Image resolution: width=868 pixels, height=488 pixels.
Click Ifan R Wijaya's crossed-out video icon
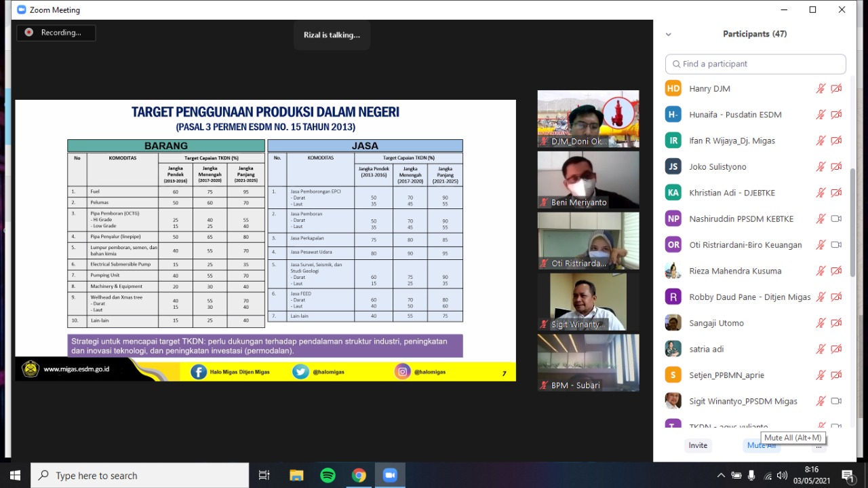pyautogui.click(x=836, y=140)
